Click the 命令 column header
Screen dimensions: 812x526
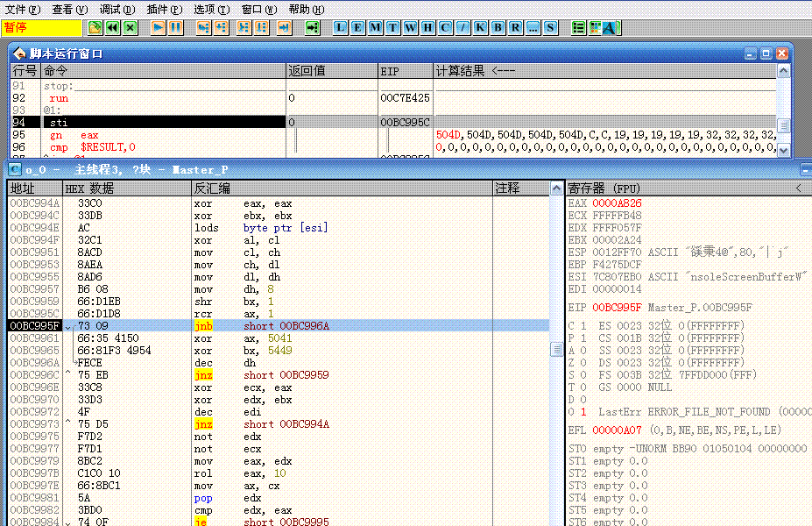tap(163, 71)
